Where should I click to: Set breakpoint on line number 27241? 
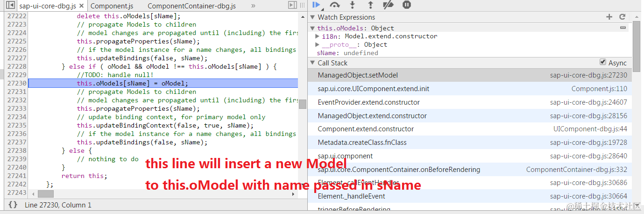click(16, 176)
